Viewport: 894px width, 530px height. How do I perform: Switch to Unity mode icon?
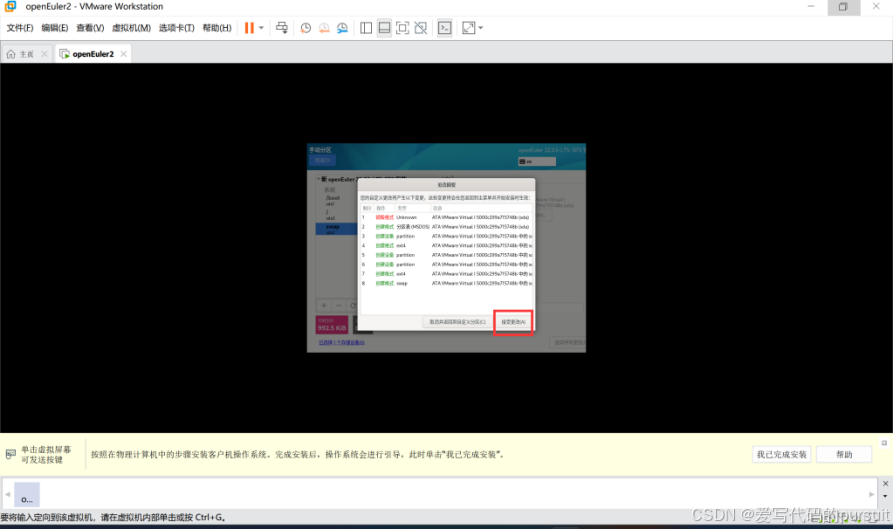(421, 28)
